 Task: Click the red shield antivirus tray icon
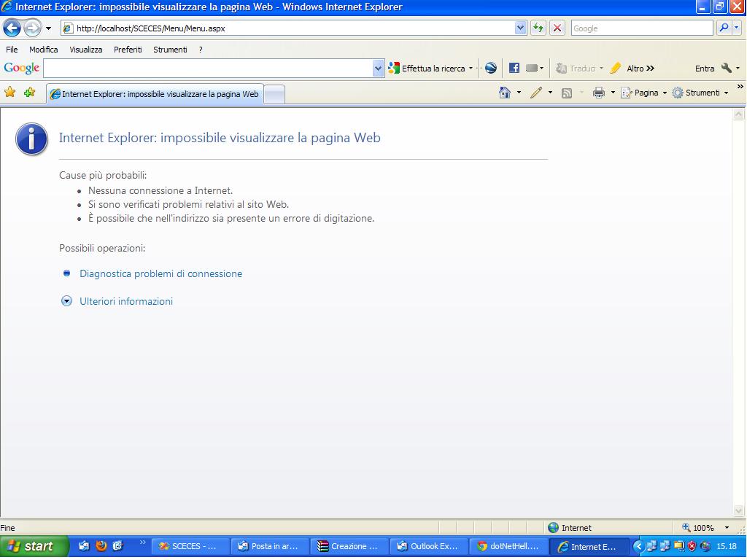pyautogui.click(x=692, y=546)
